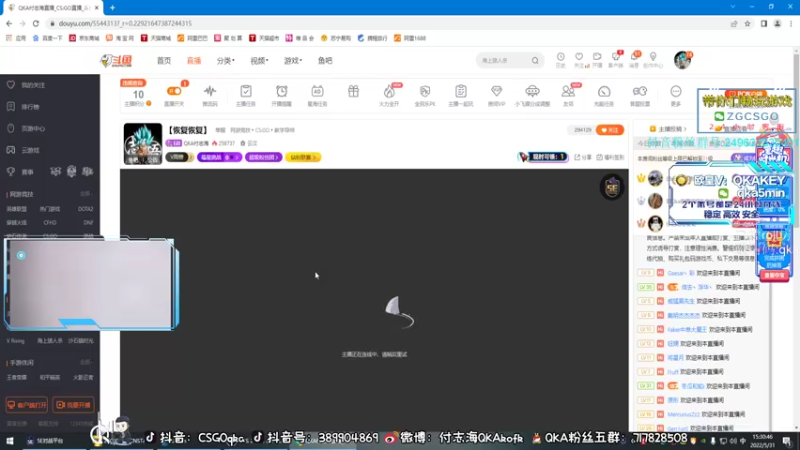Open the 5E对战平台 taskbar item
This screenshot has height=450, width=800.
tap(45, 441)
